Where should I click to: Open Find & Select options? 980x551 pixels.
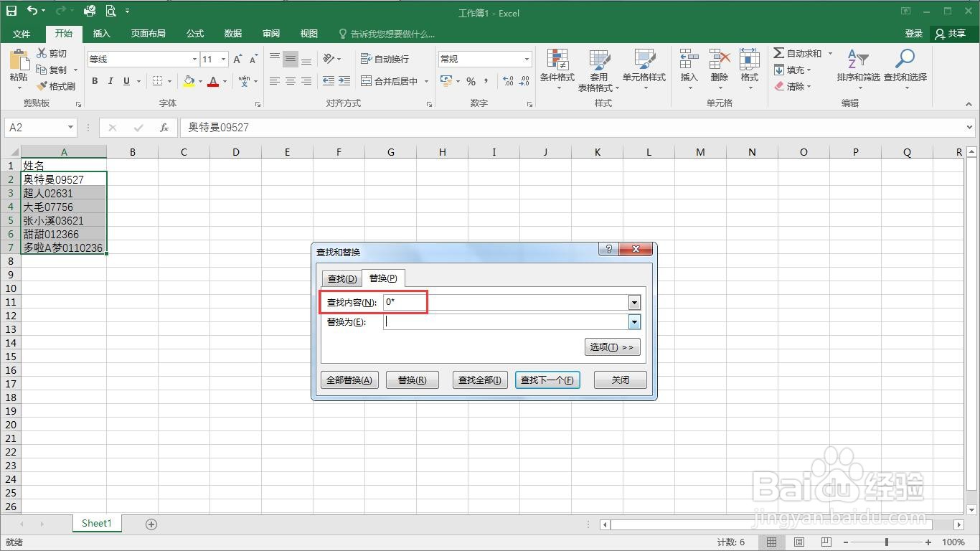coord(904,70)
